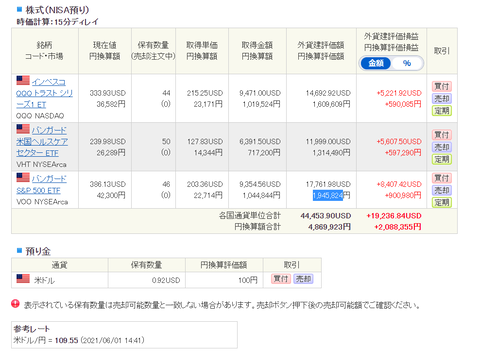Select 6,391.50USD acquisition amount
480x362 pixels.
[260, 141]
